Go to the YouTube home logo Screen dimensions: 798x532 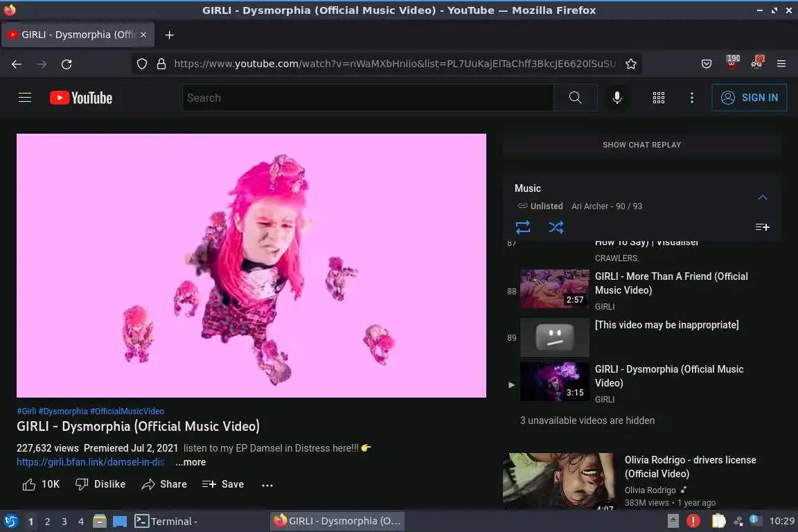(81, 98)
